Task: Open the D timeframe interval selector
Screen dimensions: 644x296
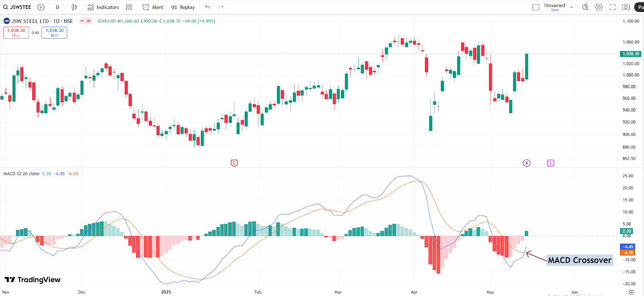Action: (58, 7)
